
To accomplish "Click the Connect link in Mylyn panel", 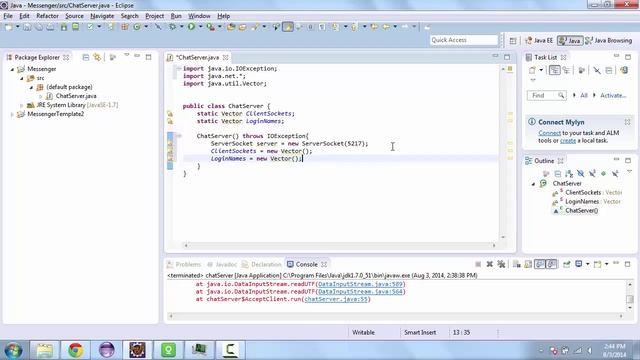I will (549, 133).
